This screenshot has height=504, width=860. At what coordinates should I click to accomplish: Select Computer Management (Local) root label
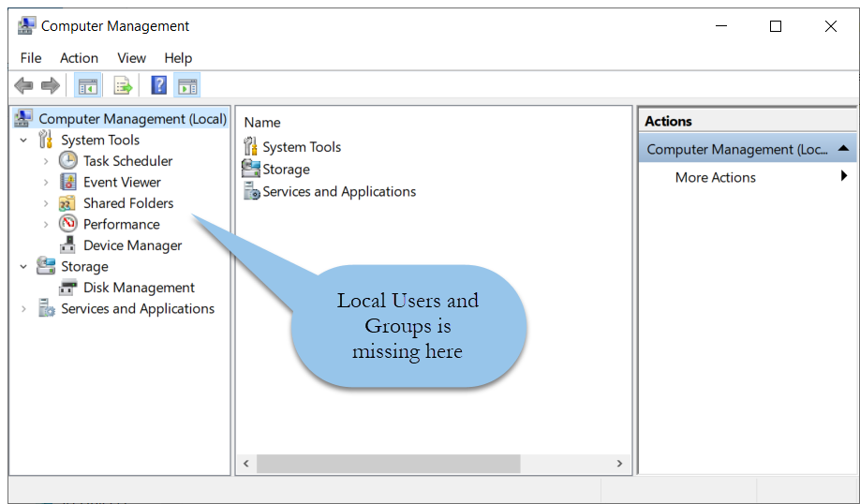[x=133, y=119]
